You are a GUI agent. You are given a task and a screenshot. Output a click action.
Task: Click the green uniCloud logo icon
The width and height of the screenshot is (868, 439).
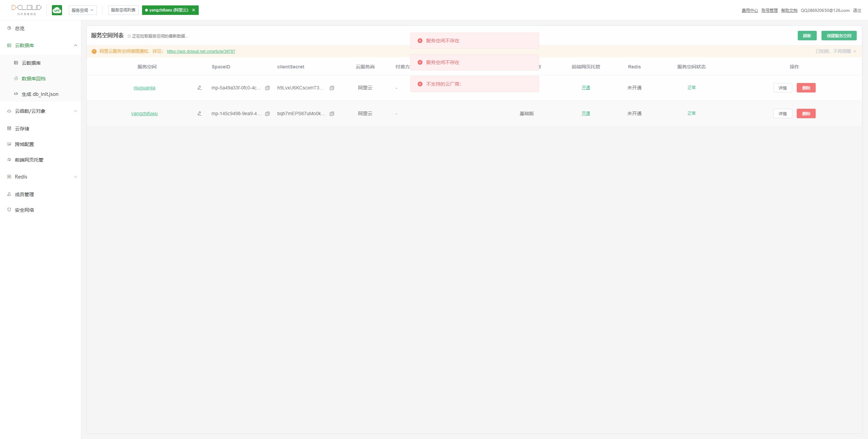pyautogui.click(x=57, y=10)
